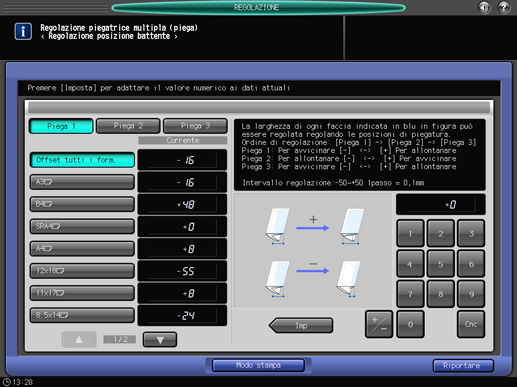This screenshot has width=517, height=387.
Task: Click the blue information icon
Action: [23, 32]
